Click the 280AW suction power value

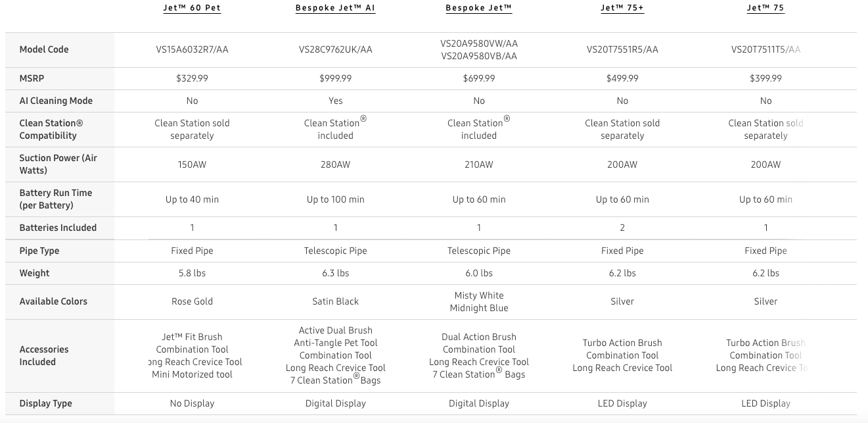click(x=335, y=164)
